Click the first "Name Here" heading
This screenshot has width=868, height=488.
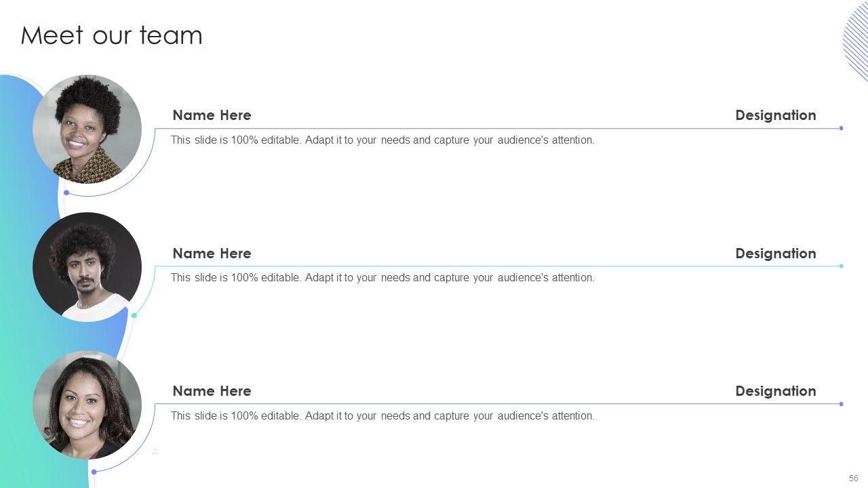(x=212, y=115)
